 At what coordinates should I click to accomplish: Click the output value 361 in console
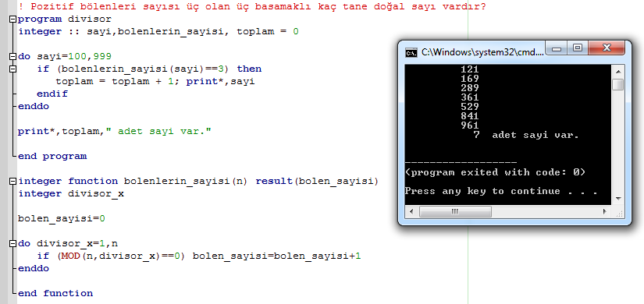coord(470,97)
